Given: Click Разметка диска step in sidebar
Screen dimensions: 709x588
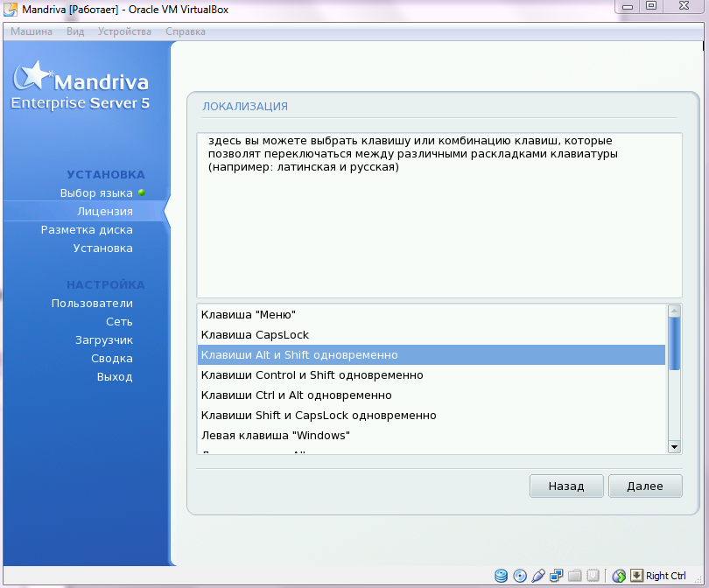Looking at the screenshot, I should pos(87,230).
